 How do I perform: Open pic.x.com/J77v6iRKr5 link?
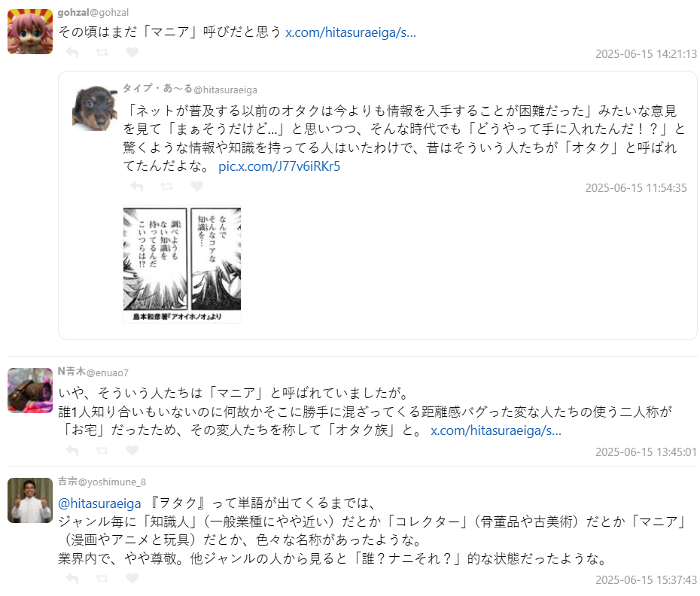[279, 166]
